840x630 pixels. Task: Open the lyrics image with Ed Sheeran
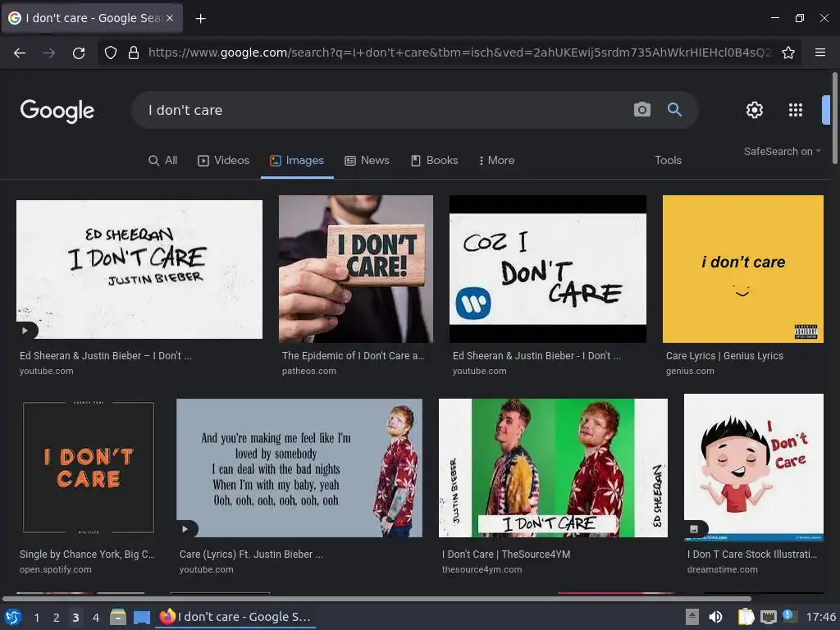point(299,468)
